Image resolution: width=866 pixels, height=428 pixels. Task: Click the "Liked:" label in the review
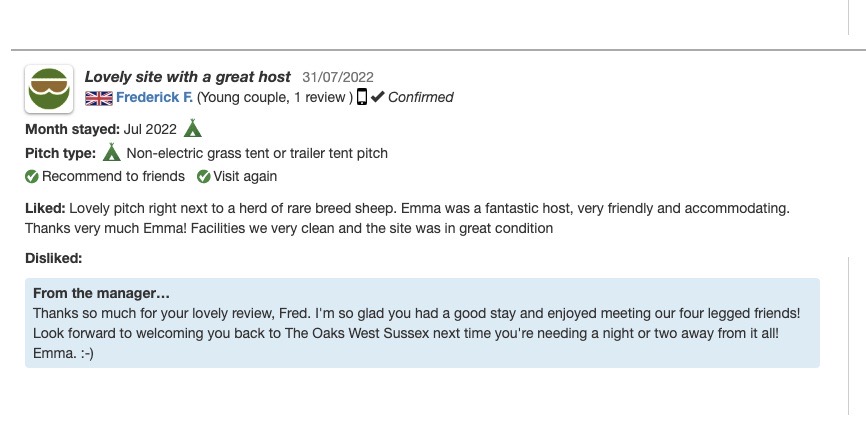pos(46,208)
